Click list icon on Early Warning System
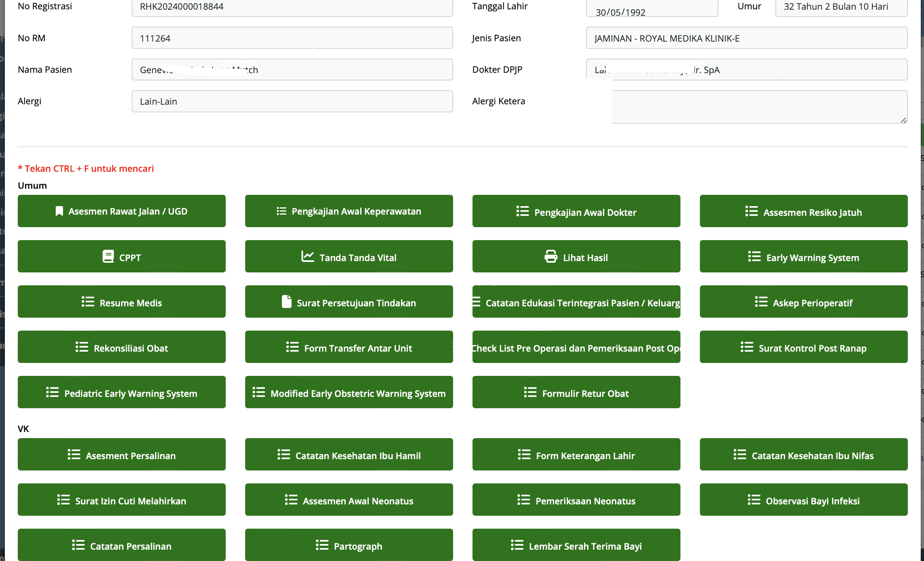The image size is (924, 561). tap(754, 257)
